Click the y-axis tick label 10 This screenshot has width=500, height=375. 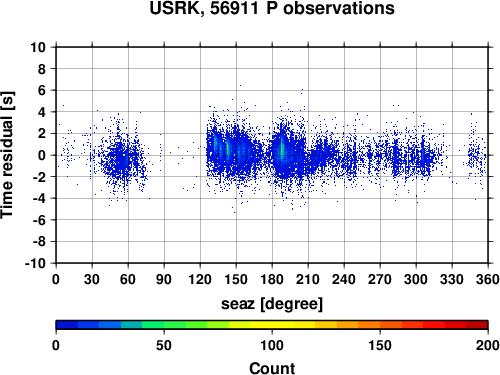click(x=38, y=47)
